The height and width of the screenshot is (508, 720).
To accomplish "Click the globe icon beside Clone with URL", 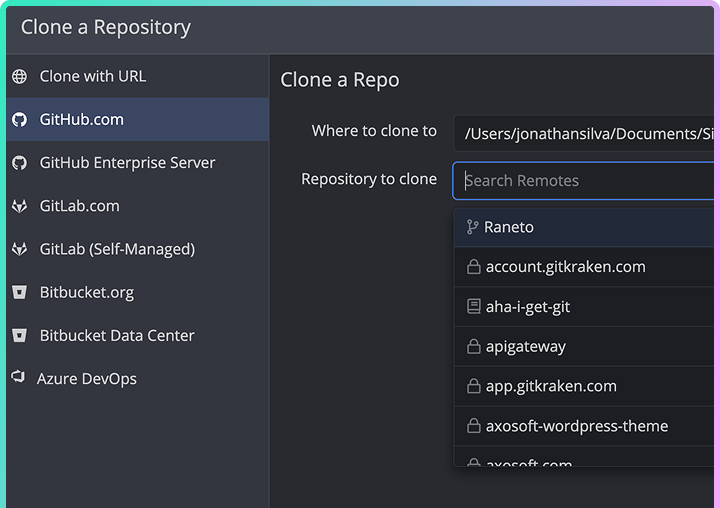I will [19, 77].
